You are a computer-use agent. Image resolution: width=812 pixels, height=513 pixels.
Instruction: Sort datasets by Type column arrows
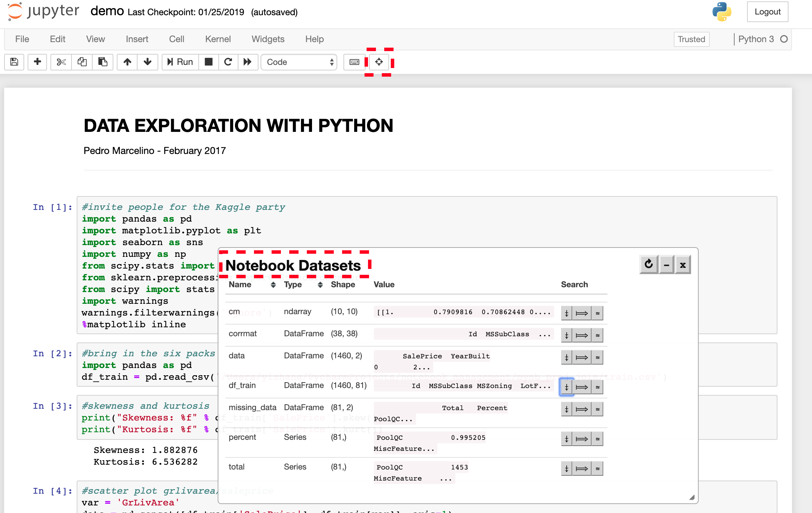(x=320, y=284)
